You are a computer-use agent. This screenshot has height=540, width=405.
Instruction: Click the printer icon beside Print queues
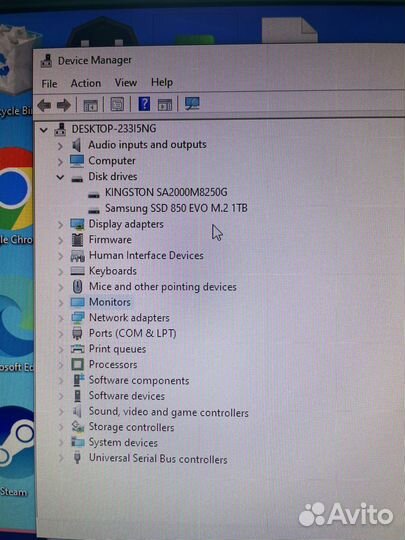(x=77, y=349)
